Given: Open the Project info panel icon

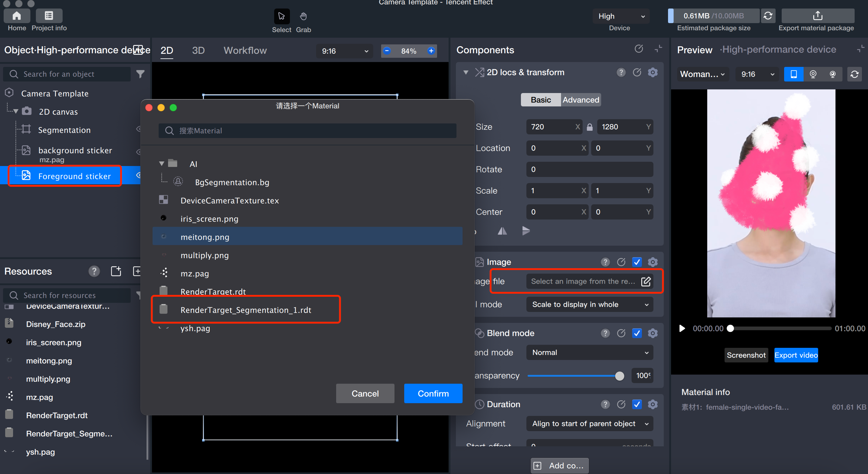Looking at the screenshot, I should 49,16.
